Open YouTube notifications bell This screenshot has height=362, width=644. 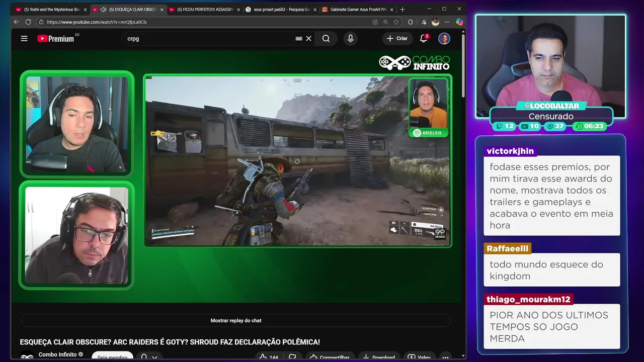[424, 39]
